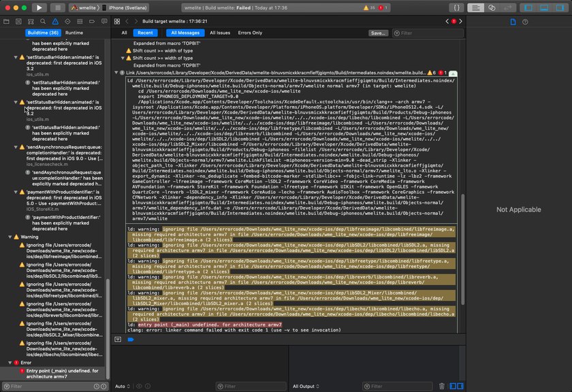Open the Auto variables scope dropdown

122,386
